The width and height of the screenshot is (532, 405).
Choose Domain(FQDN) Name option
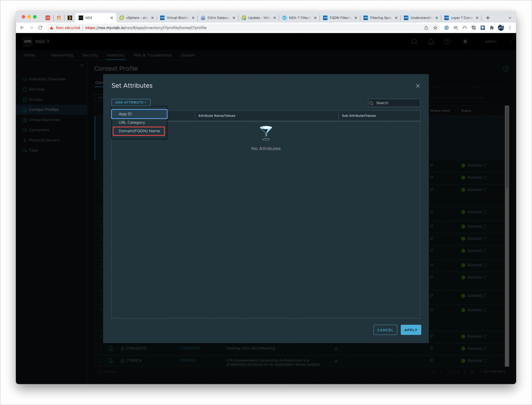[x=139, y=131]
